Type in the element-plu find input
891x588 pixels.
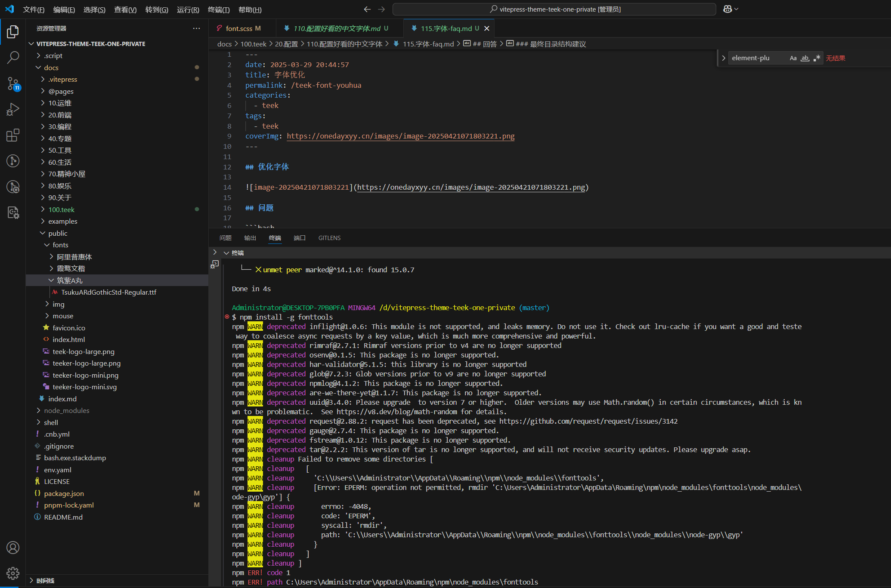click(758, 58)
